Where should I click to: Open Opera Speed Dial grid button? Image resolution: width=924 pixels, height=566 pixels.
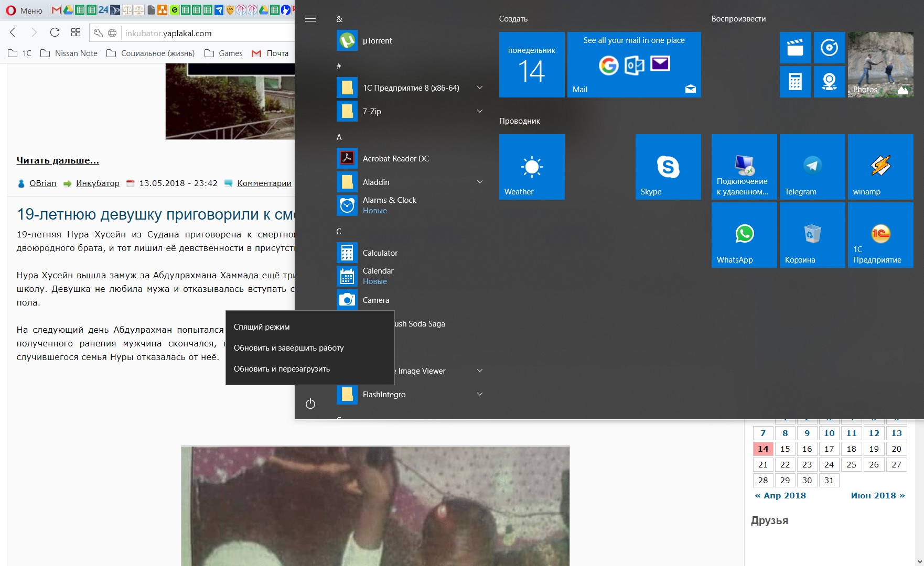pos(76,32)
